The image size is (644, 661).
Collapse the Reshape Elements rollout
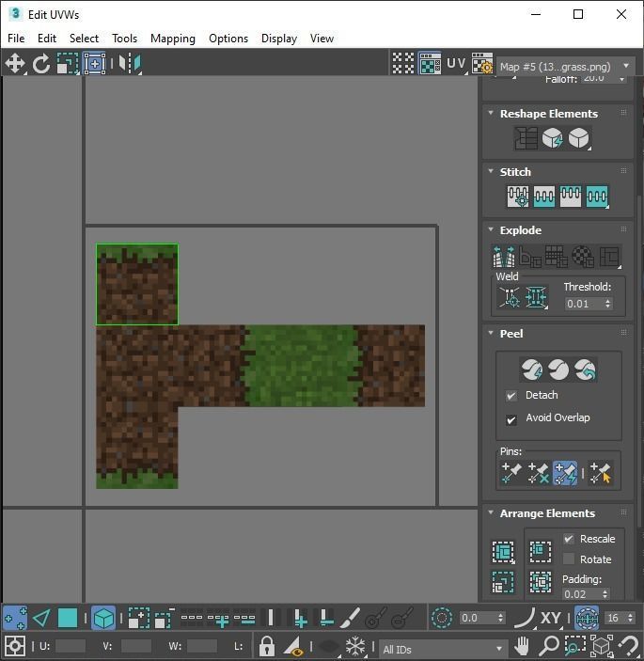pos(491,113)
